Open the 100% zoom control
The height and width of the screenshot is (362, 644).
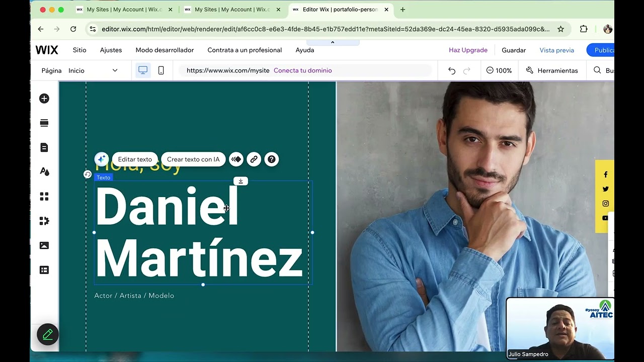(x=499, y=70)
